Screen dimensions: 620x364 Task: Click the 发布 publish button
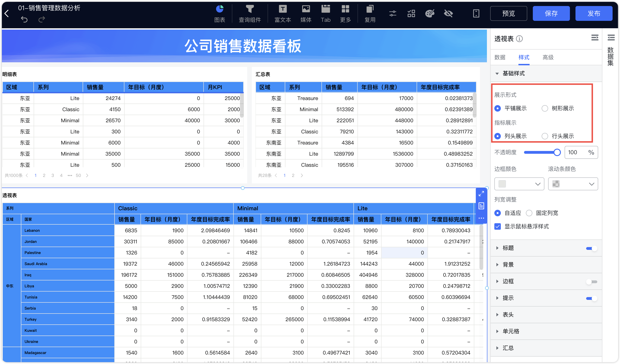[x=594, y=13]
